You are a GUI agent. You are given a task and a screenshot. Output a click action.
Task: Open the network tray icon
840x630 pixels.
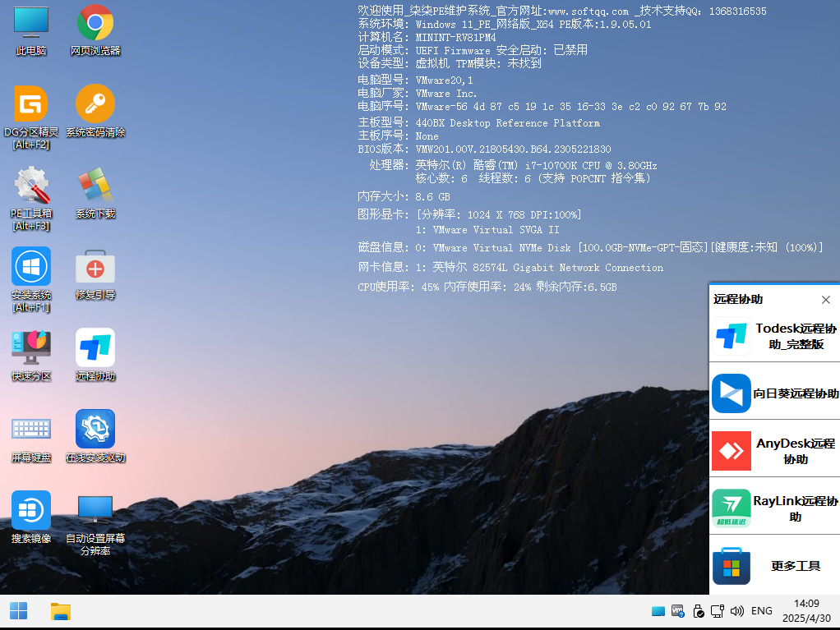pos(718,611)
